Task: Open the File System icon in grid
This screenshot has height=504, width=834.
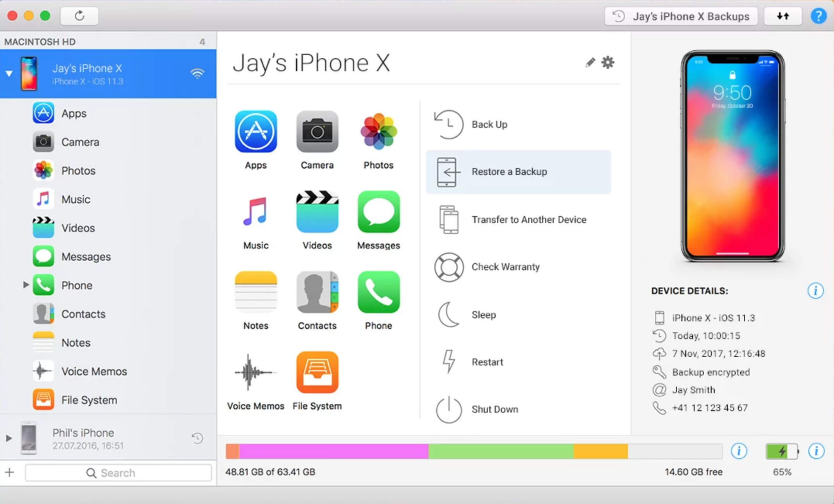Action: point(317,372)
